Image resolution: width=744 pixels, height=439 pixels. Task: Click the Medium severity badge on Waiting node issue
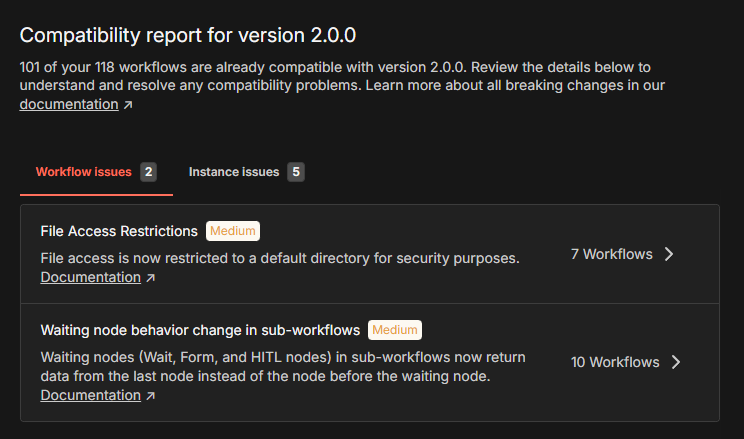point(395,330)
